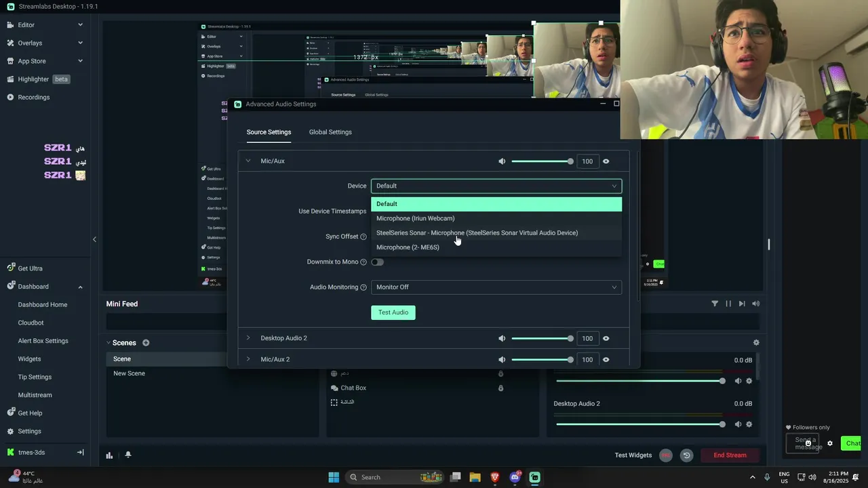Toggle lock on Chat Box source
The width and height of the screenshot is (868, 488).
(x=501, y=388)
